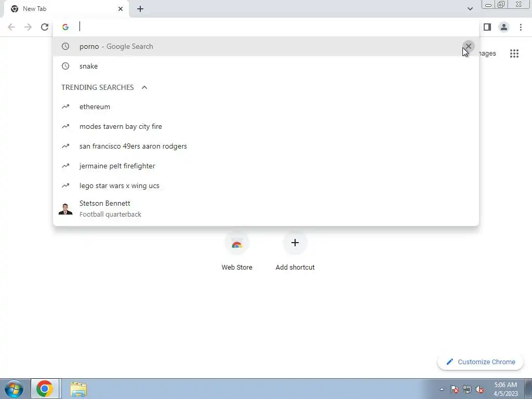This screenshot has height=399, width=532.
Task: Click Stetson Bennett's portrait thumbnail
Action: pyautogui.click(x=65, y=209)
